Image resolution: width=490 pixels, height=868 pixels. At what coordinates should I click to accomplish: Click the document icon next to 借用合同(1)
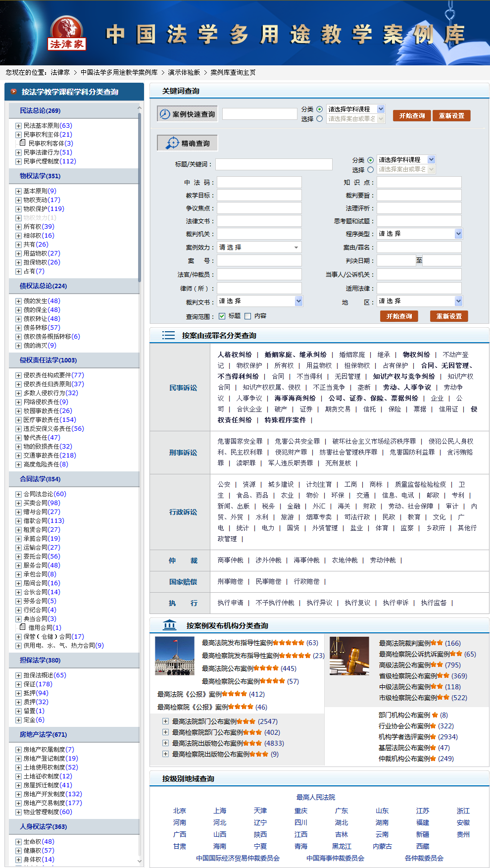tap(22, 627)
